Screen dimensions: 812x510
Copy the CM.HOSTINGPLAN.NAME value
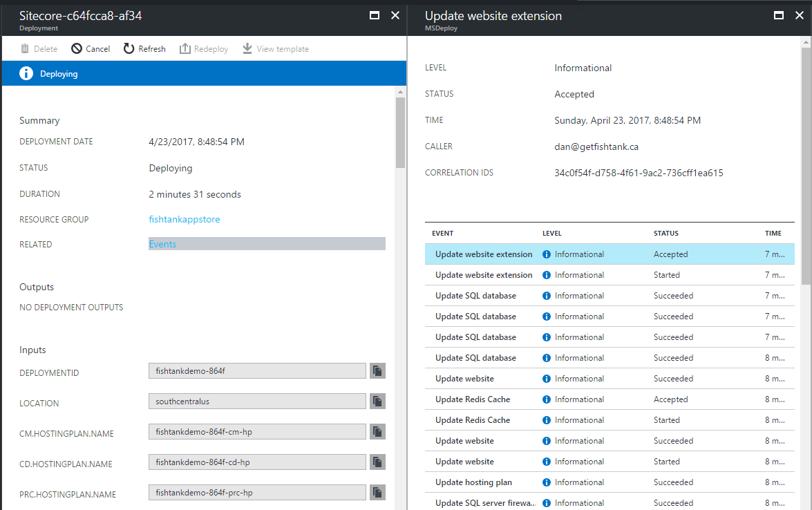pyautogui.click(x=377, y=432)
